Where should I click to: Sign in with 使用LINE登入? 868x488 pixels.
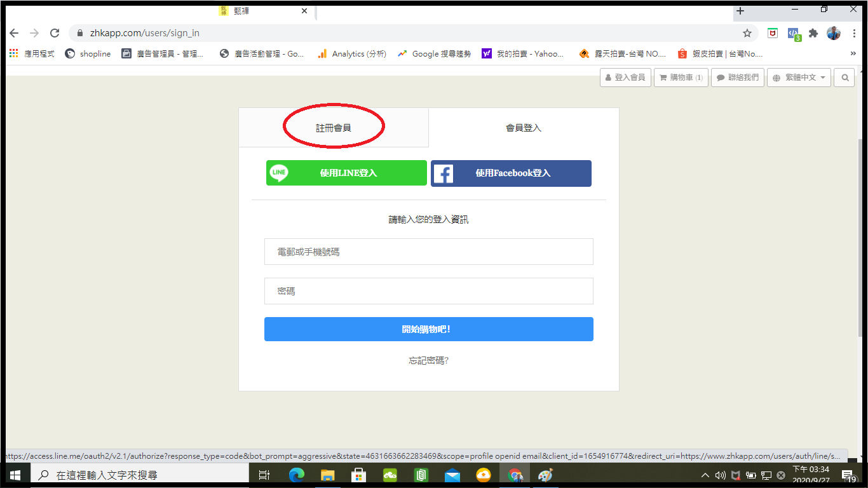pyautogui.click(x=346, y=173)
